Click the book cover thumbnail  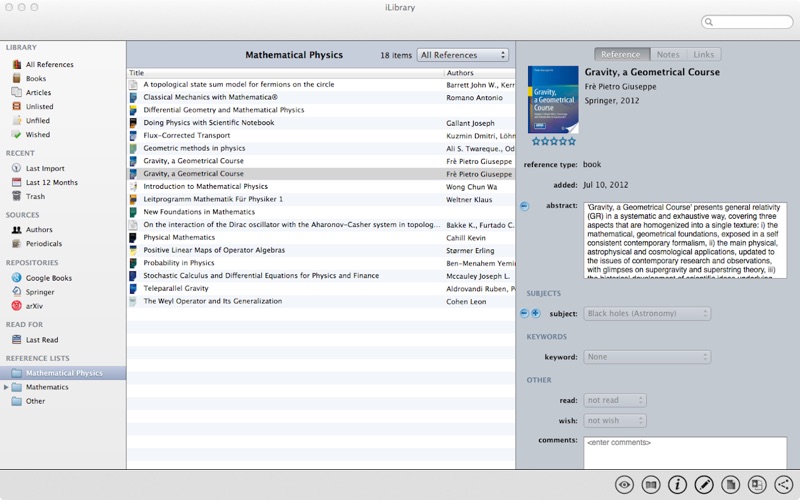553,99
